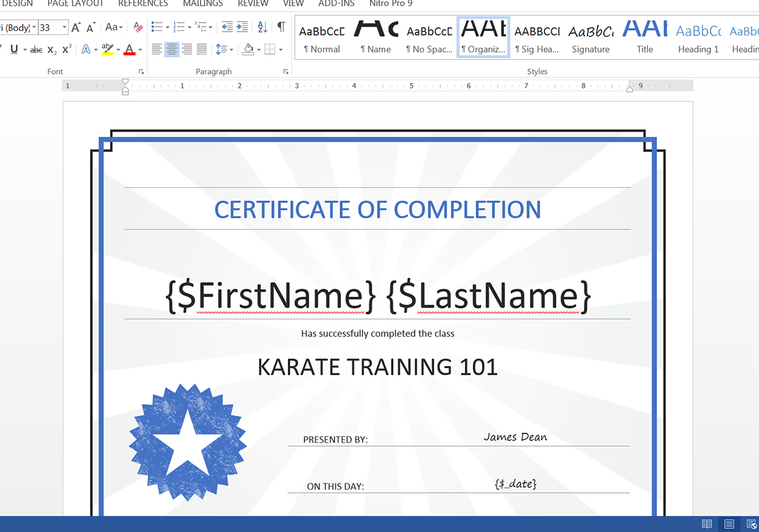The image size is (759, 532).
Task: Align text left
Action: 157,49
